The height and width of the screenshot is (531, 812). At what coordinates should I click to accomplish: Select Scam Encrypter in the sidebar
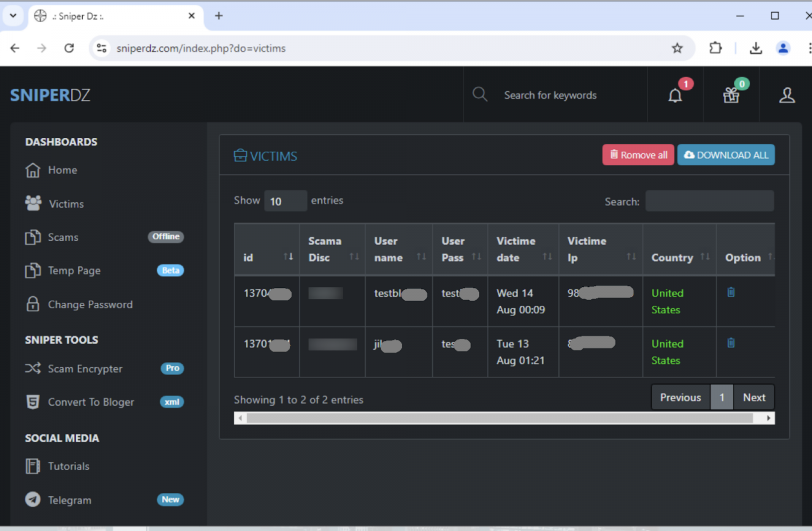[x=85, y=369]
